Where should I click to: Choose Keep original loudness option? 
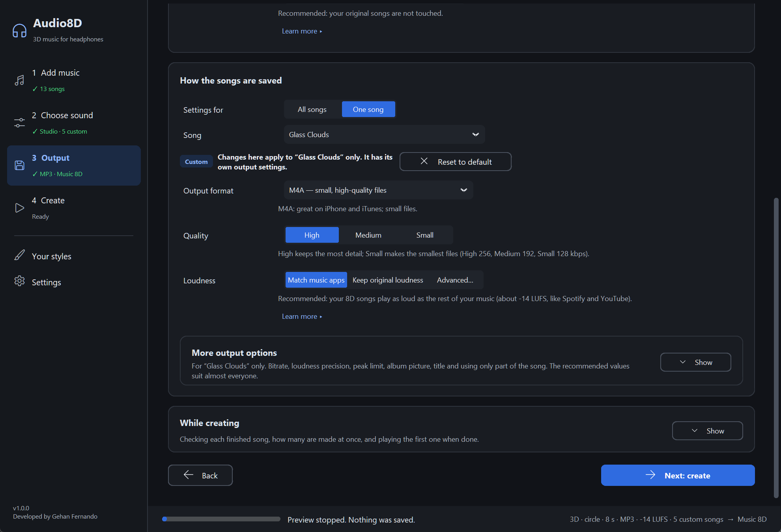coord(388,280)
